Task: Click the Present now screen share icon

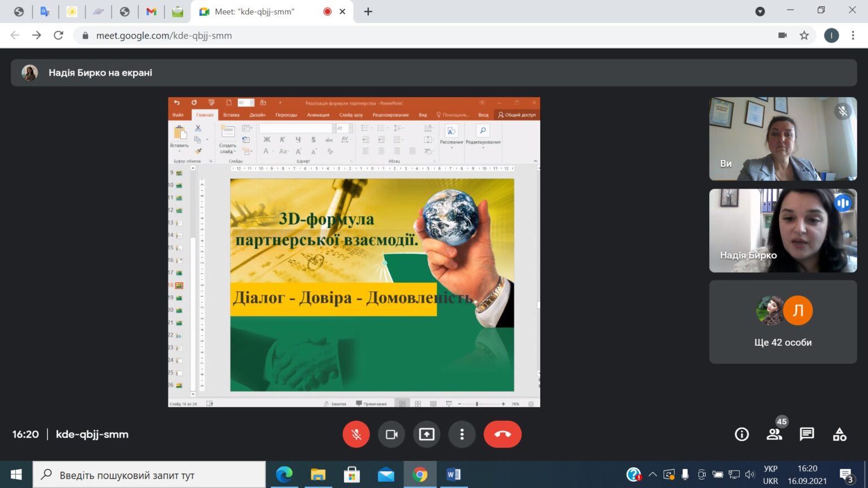Action: 427,434
